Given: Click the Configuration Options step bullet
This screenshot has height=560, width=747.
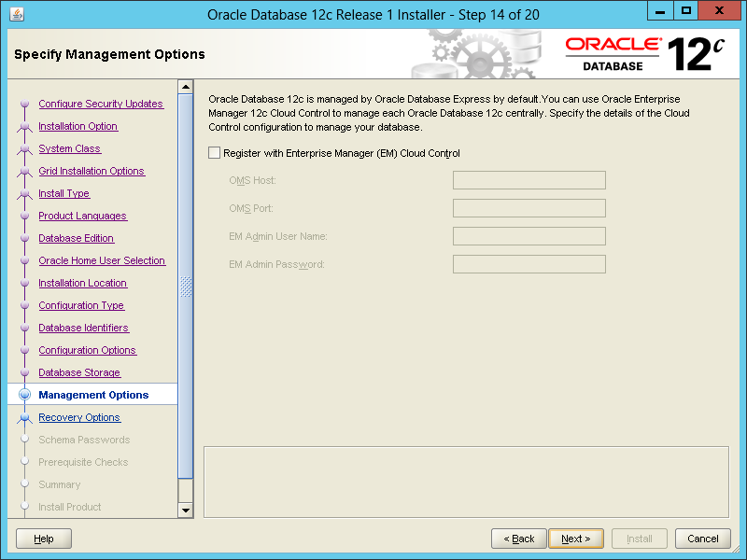Looking at the screenshot, I should point(25,350).
